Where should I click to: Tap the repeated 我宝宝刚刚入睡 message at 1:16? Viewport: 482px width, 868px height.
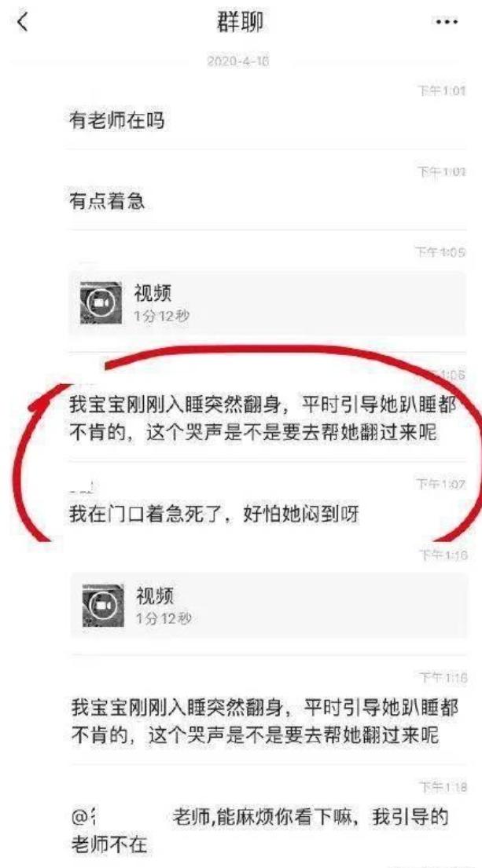pyautogui.click(x=266, y=721)
